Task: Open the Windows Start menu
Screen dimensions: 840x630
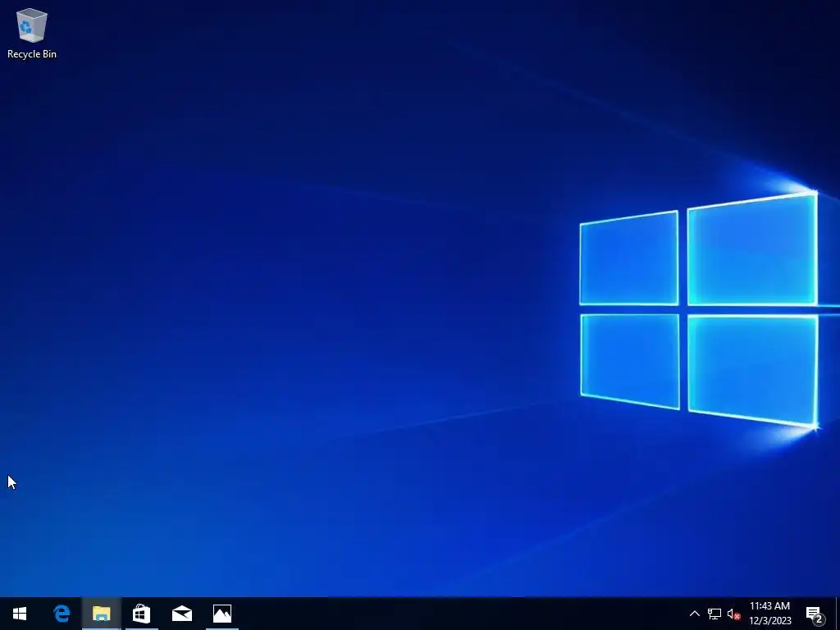Action: (x=20, y=614)
